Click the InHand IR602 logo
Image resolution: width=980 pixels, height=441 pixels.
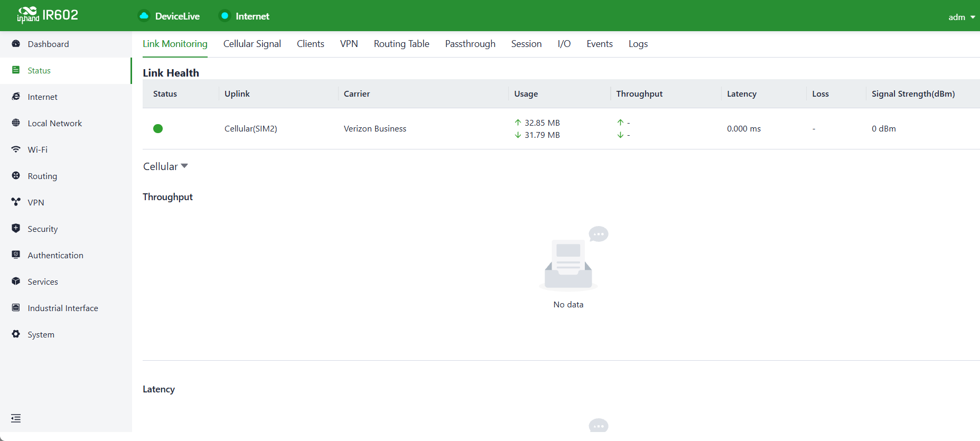tap(48, 15)
